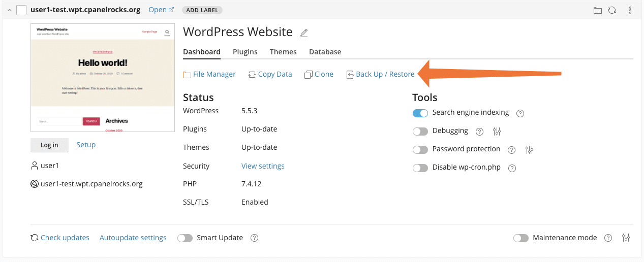Edit site name with pencil icon
The image size is (644, 262).
(x=304, y=33)
